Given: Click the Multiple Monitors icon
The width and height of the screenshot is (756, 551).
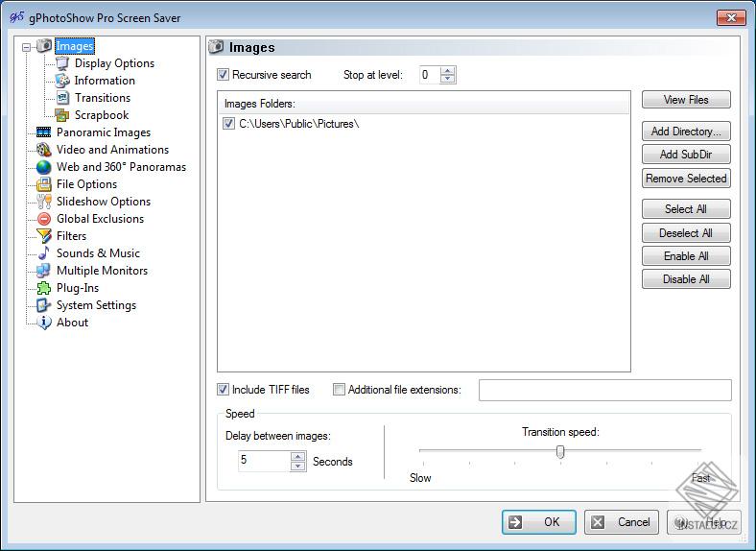Looking at the screenshot, I should 44,271.
